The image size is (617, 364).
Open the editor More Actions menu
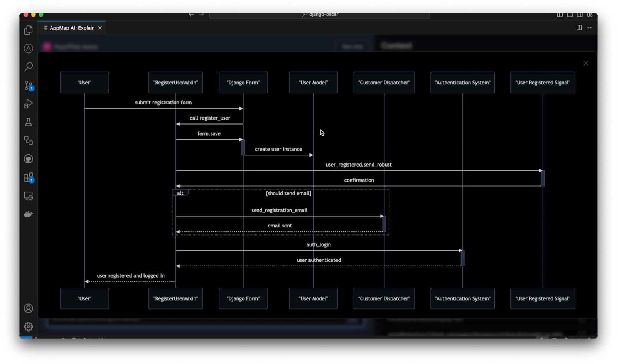pos(589,28)
